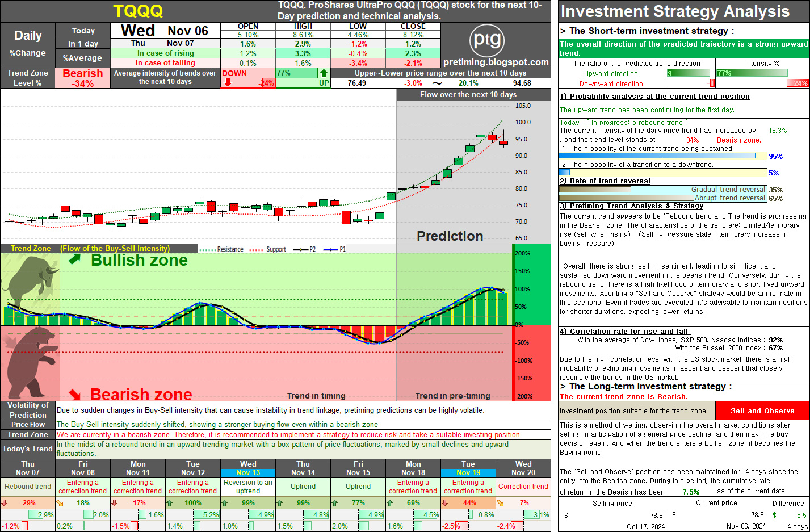Click the HIGH value 8.61%
Image resolution: width=810 pixels, height=532 pixels.
(303, 35)
